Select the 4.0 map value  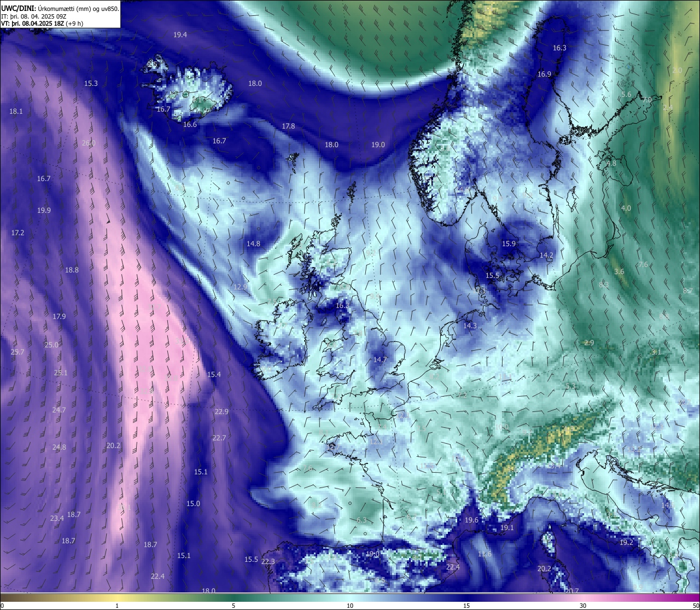pyautogui.click(x=626, y=208)
